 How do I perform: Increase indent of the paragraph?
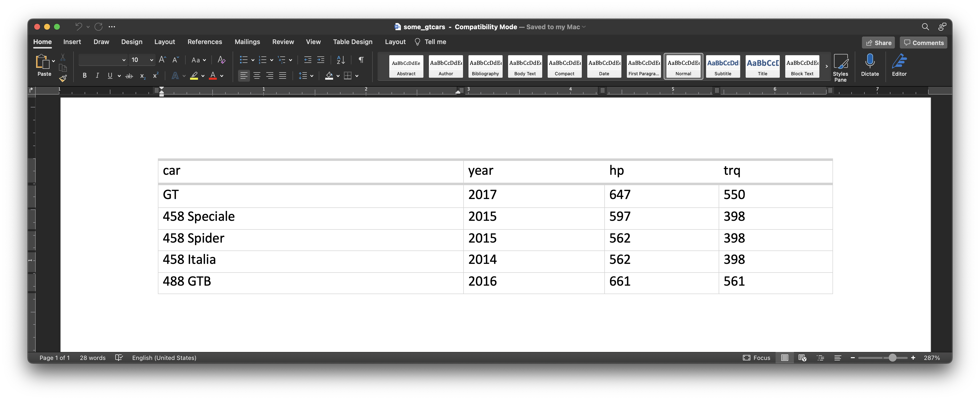click(x=321, y=60)
